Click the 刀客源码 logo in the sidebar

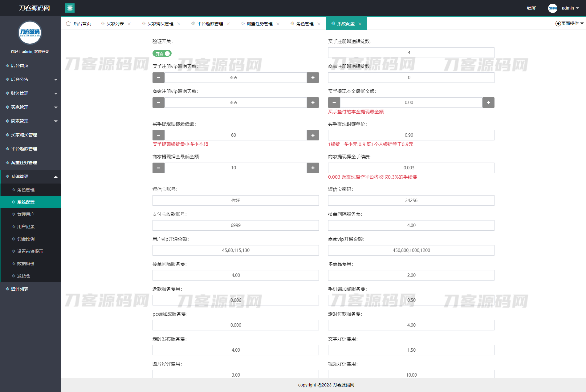[x=30, y=32]
